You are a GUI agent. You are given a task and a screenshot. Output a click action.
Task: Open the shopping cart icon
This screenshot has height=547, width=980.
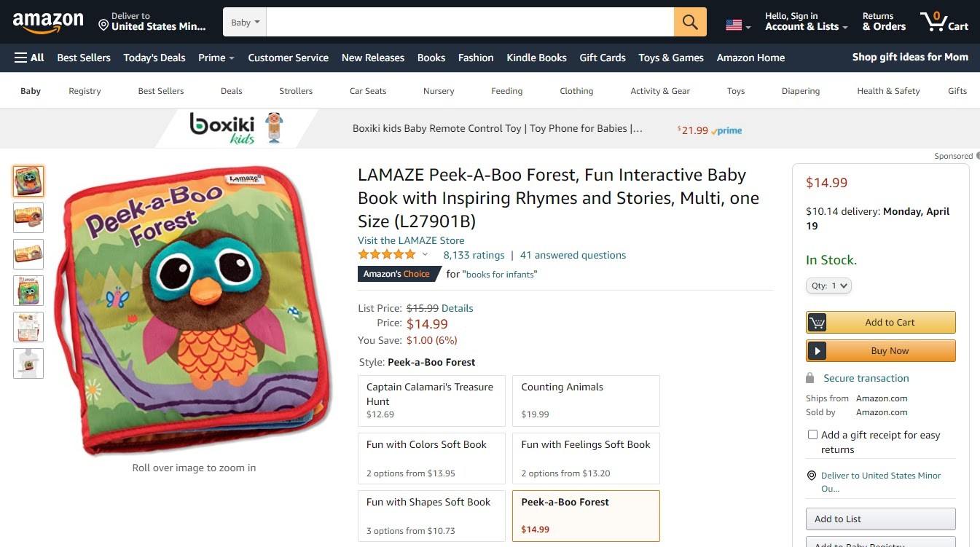[934, 22]
